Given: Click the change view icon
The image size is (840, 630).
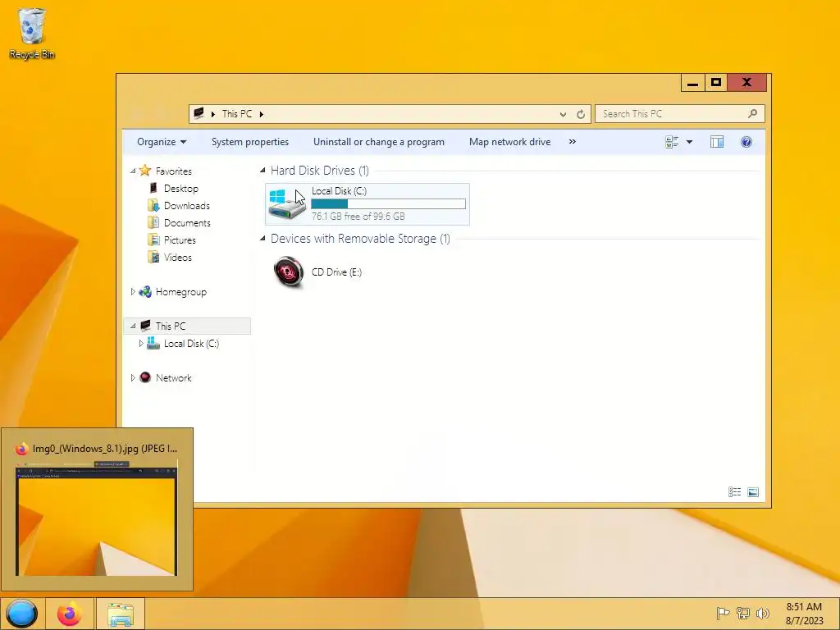Looking at the screenshot, I should (672, 142).
